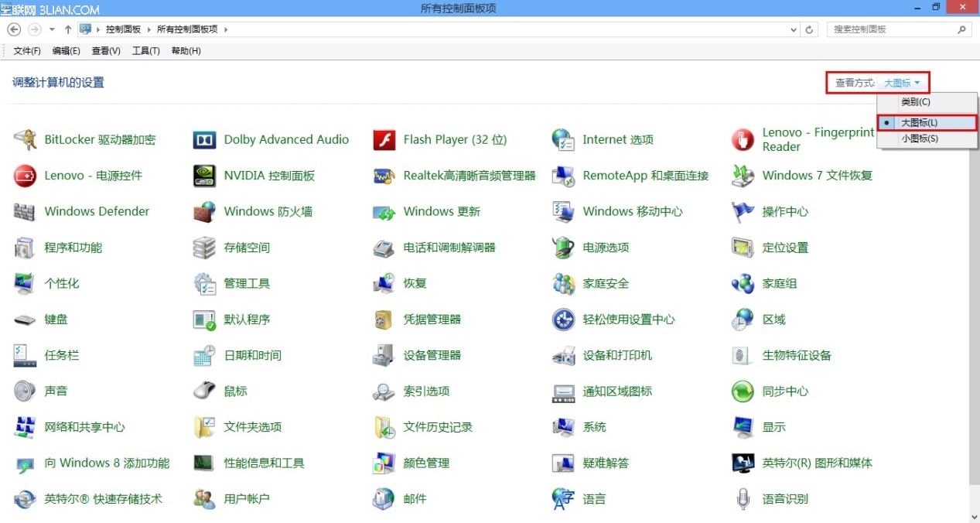Open the Lenovo 电源控件 battery icon
The image size is (980, 523).
point(25,176)
